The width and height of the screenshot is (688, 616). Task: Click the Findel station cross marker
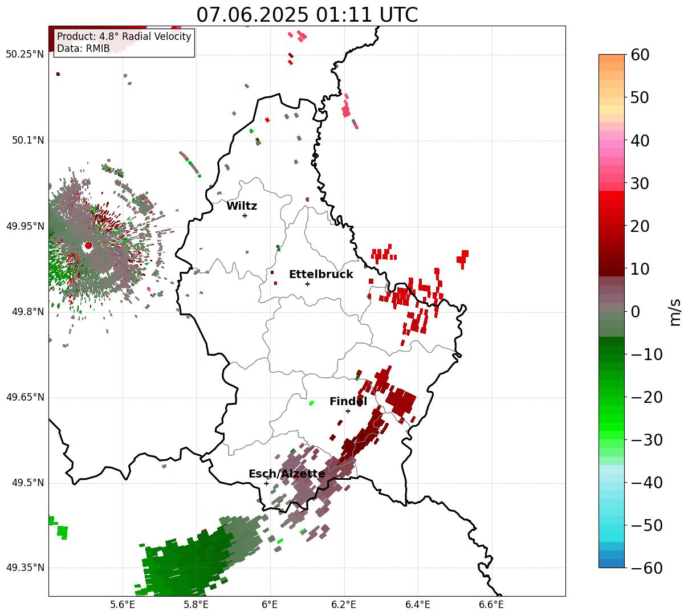[348, 411]
